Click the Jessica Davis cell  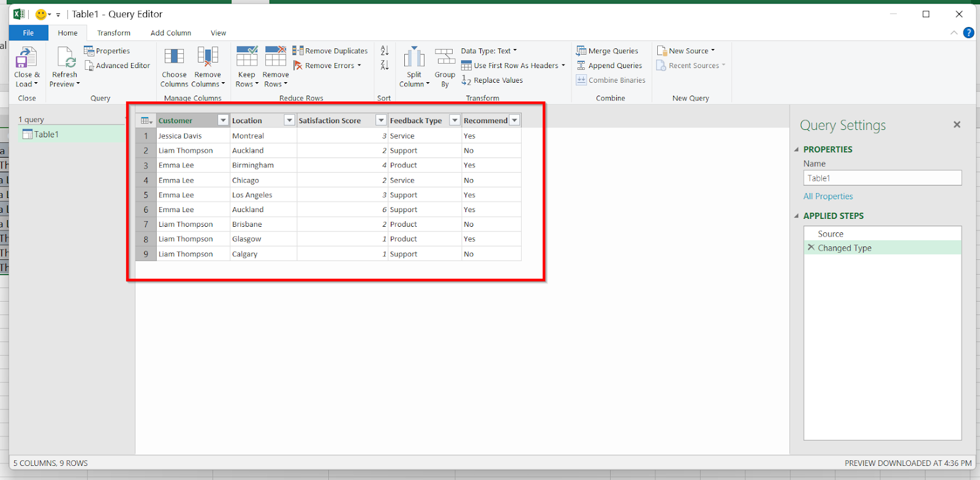(193, 136)
